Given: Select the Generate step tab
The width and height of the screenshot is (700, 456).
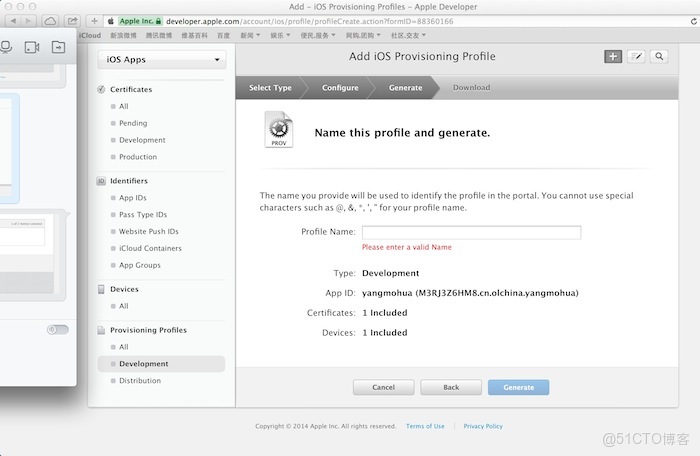Looking at the screenshot, I should [405, 88].
